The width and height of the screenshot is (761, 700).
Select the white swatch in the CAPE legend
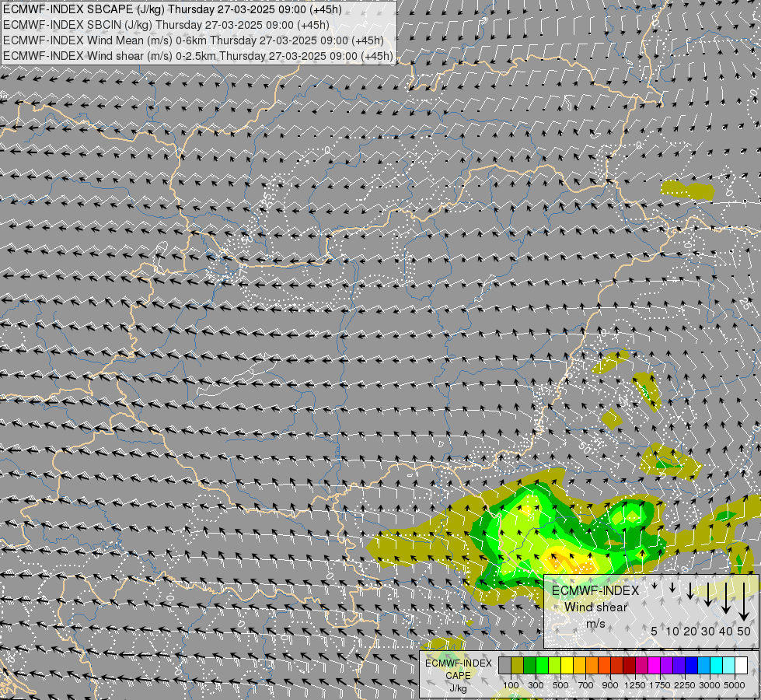click(x=742, y=666)
